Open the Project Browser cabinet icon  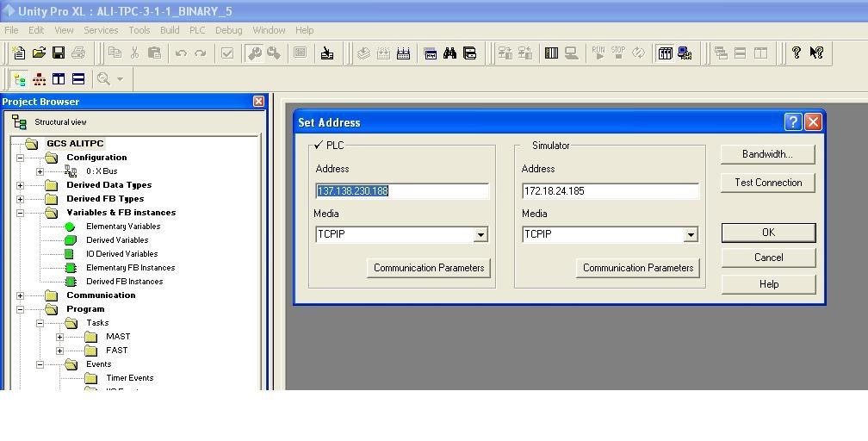click(x=469, y=53)
